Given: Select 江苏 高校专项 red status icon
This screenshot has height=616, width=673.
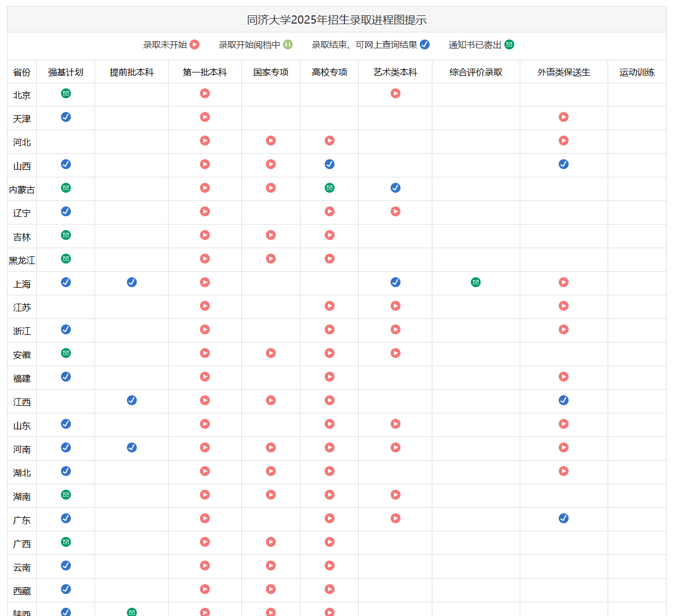Looking at the screenshot, I should (x=330, y=306).
